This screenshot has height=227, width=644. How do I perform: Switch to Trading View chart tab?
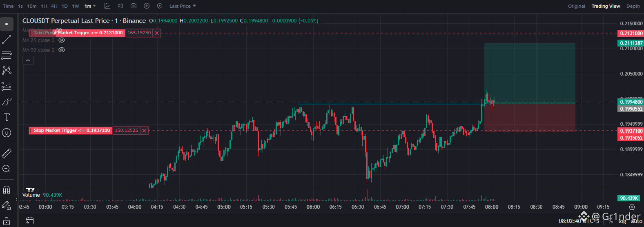tap(606, 6)
